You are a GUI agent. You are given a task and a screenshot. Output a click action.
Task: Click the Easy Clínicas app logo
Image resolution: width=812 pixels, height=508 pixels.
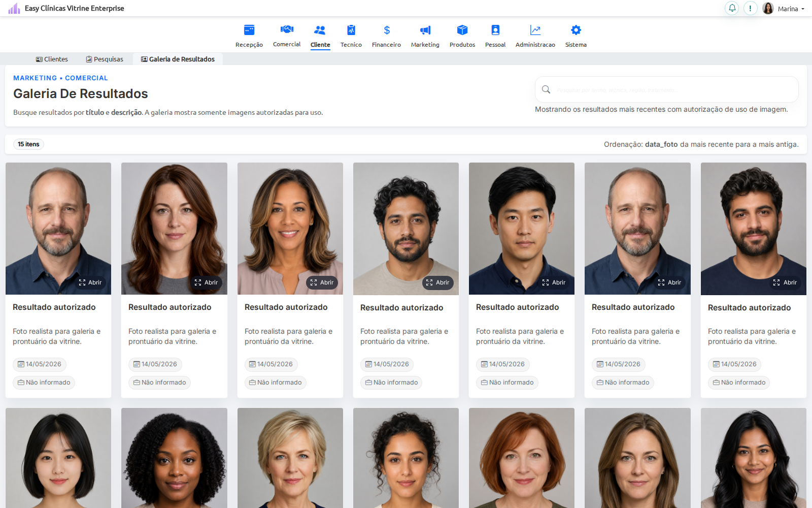click(14, 8)
